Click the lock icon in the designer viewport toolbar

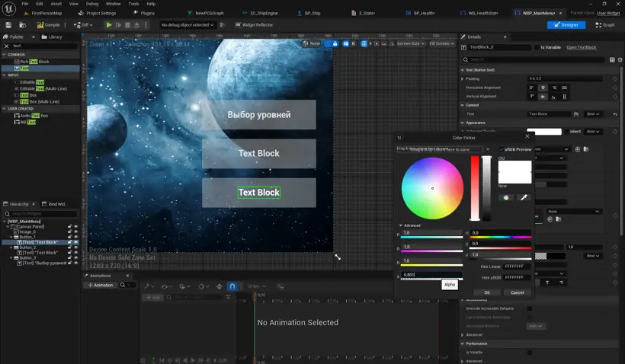pos(335,44)
